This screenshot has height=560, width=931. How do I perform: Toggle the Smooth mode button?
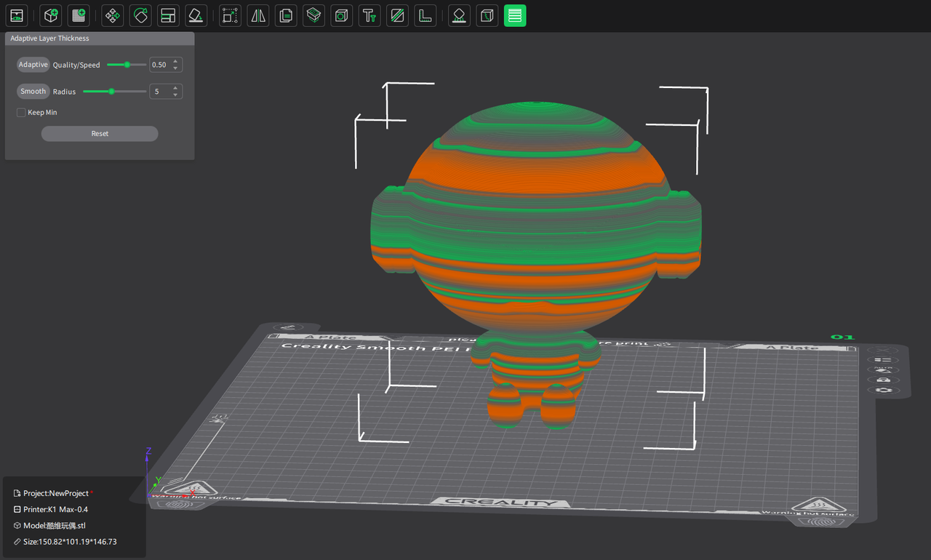pyautogui.click(x=33, y=91)
